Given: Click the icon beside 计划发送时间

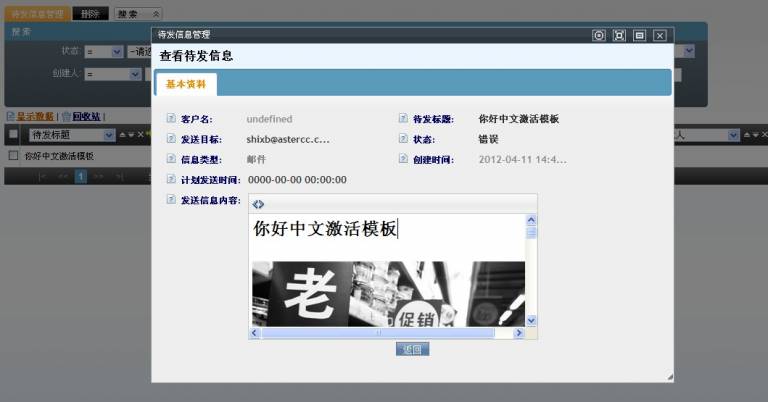Looking at the screenshot, I should (171, 180).
